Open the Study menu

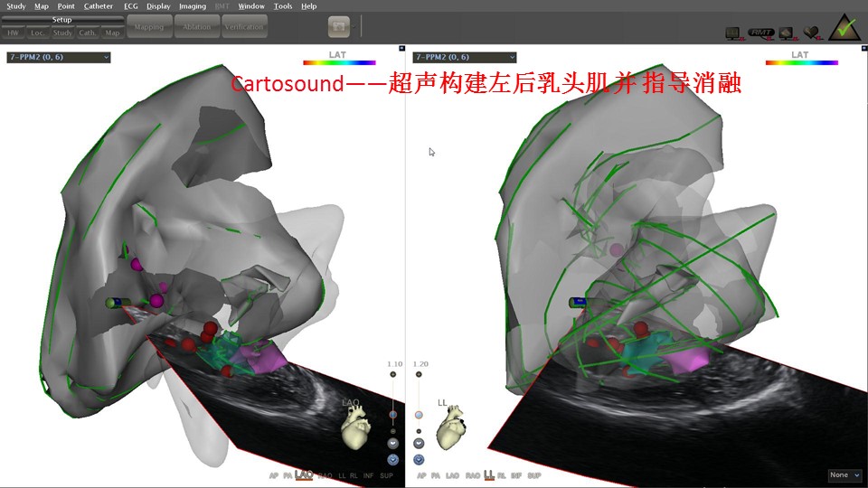tap(16, 6)
